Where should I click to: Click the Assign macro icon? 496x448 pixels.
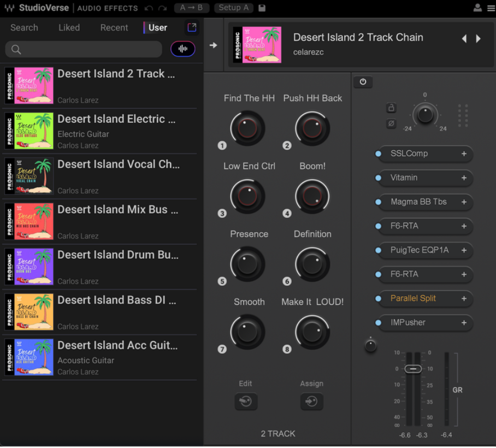tap(311, 402)
